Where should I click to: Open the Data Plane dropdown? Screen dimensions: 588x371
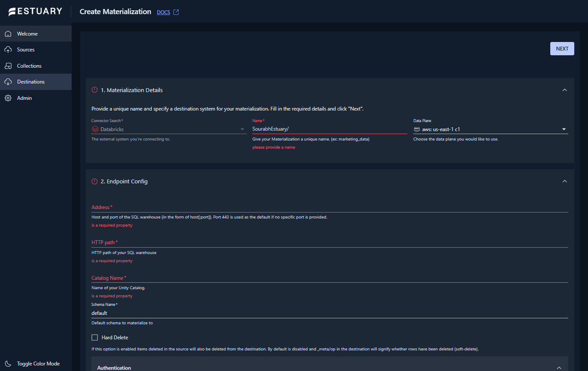491,129
